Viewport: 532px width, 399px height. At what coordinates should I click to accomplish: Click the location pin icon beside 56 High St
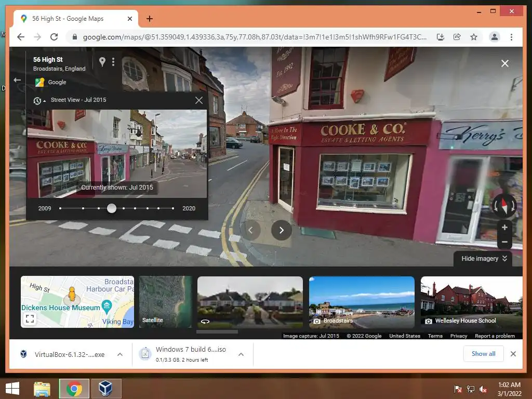pyautogui.click(x=102, y=61)
